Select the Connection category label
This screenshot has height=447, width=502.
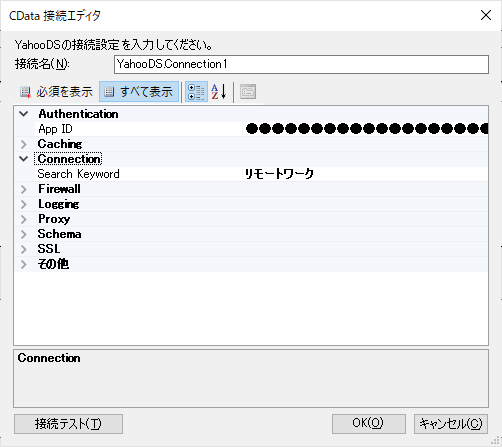[68, 159]
